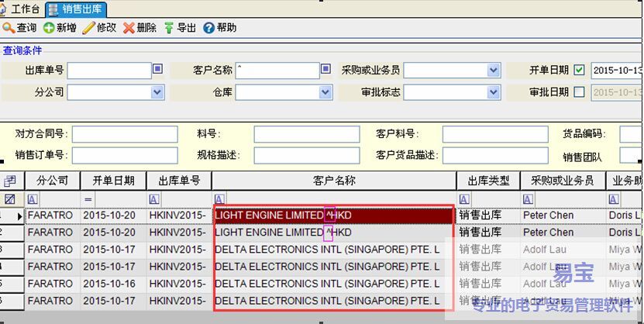Click lookup icon beside 出库单号 field
This screenshot has height=324, width=644.
point(158,70)
